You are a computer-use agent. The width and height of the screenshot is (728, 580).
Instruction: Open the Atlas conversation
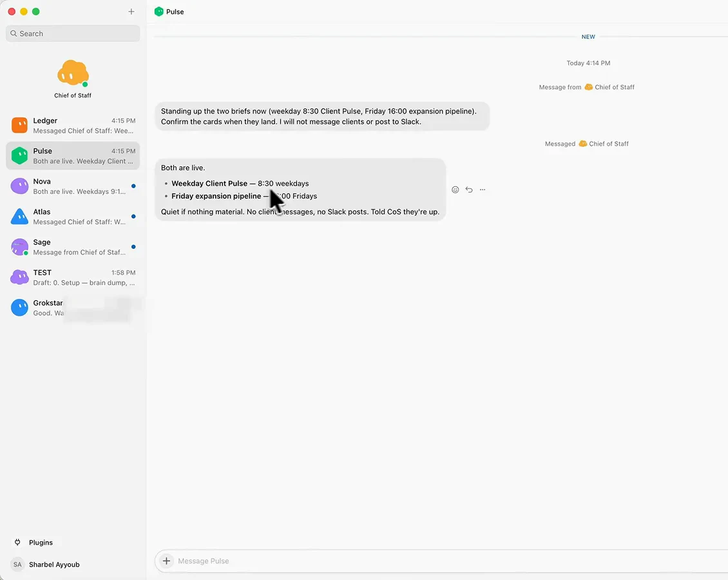point(73,217)
